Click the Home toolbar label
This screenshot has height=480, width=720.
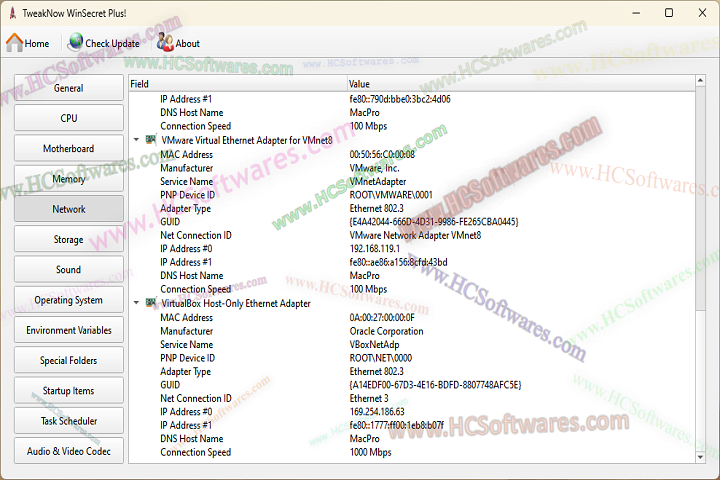coord(37,44)
